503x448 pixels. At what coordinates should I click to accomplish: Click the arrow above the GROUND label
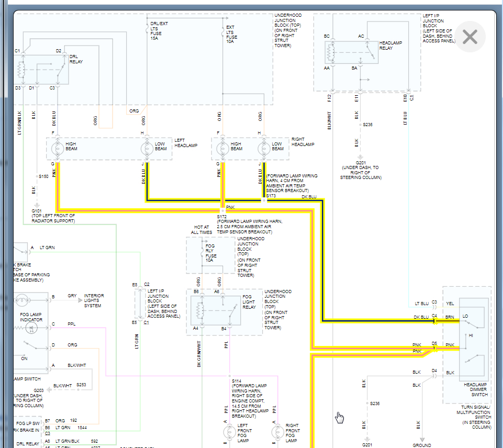coord(422,440)
